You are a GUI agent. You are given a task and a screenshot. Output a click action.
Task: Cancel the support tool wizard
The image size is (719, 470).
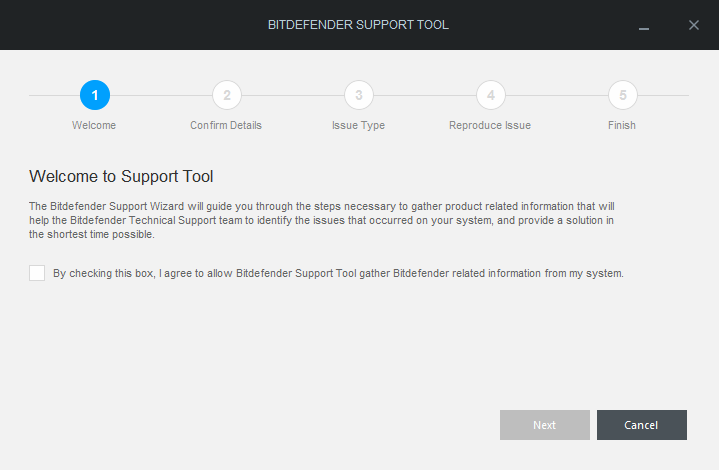[642, 425]
